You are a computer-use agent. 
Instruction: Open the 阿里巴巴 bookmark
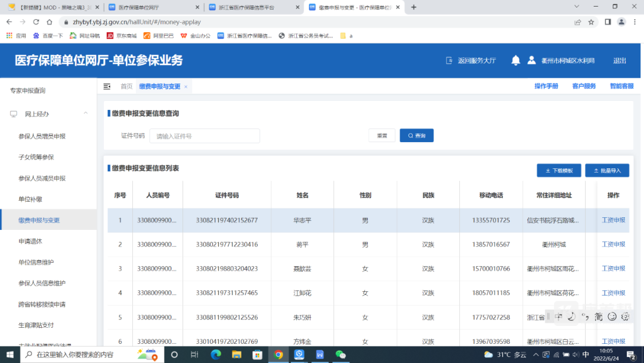pos(158,36)
